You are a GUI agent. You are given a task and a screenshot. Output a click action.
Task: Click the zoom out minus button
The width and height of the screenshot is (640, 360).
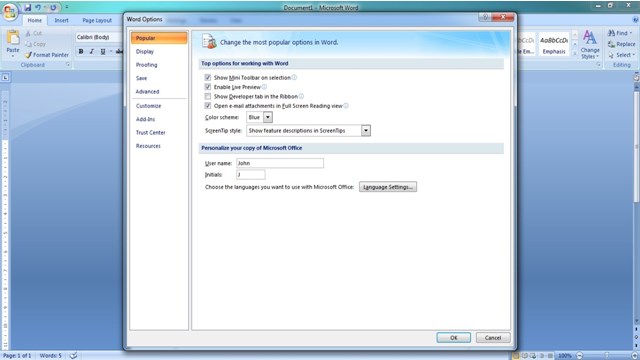[x=580, y=356]
